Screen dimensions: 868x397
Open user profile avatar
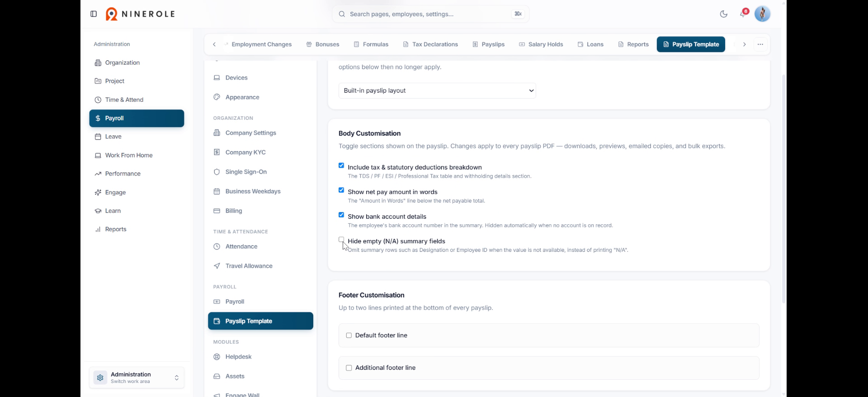pos(763,14)
